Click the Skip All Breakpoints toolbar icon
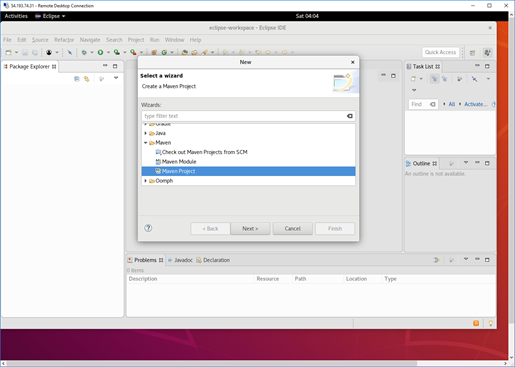 click(x=70, y=52)
